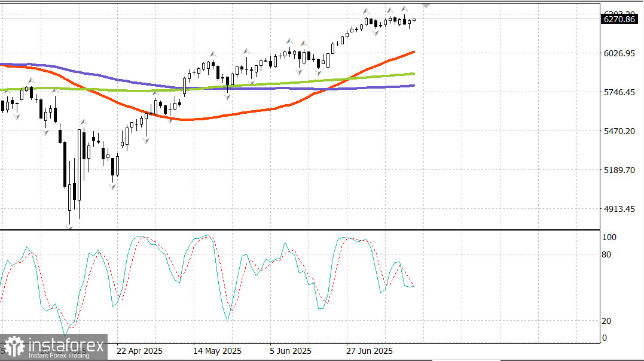Click the InstaForex gear logo icon
This screenshot has width=644, height=361.
13,347
